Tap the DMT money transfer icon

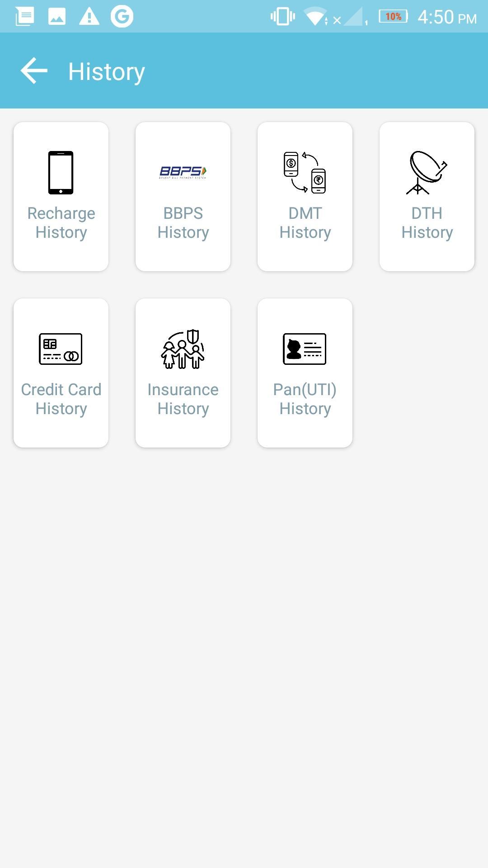coord(305,173)
